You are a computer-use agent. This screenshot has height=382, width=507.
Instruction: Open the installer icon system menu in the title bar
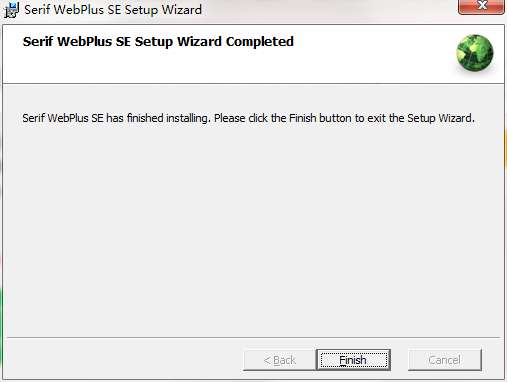[x=11, y=10]
